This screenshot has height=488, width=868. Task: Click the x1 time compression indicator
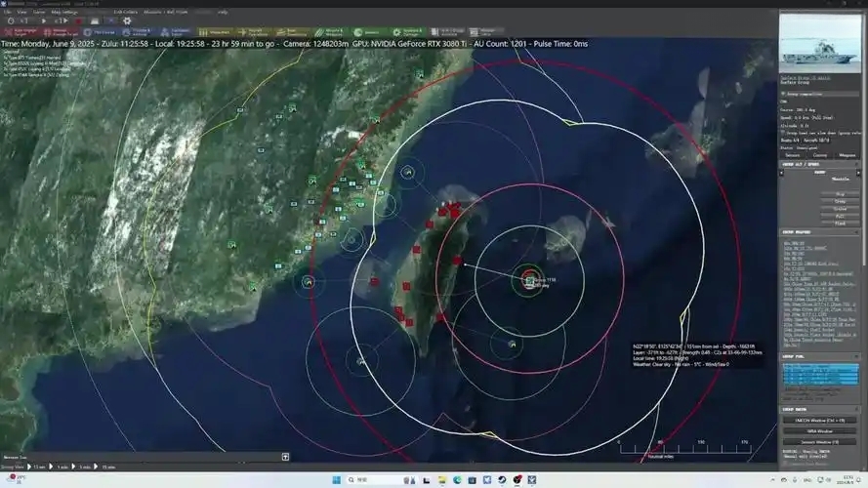tap(24, 21)
